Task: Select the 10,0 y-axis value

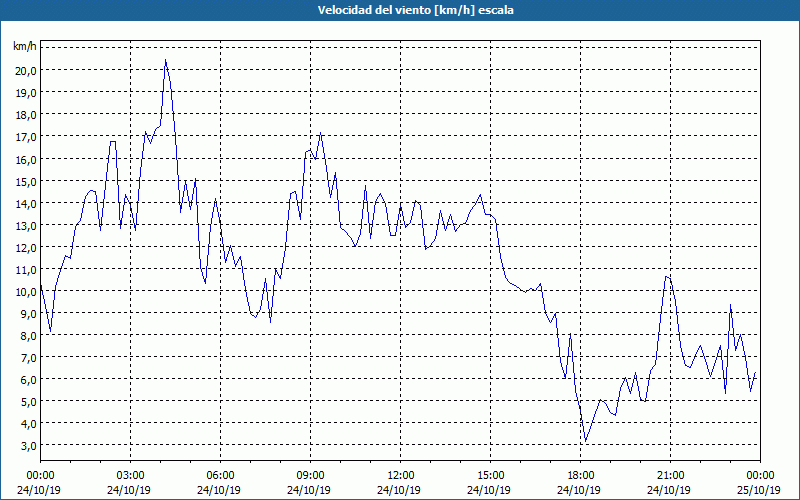Action: tap(26, 291)
